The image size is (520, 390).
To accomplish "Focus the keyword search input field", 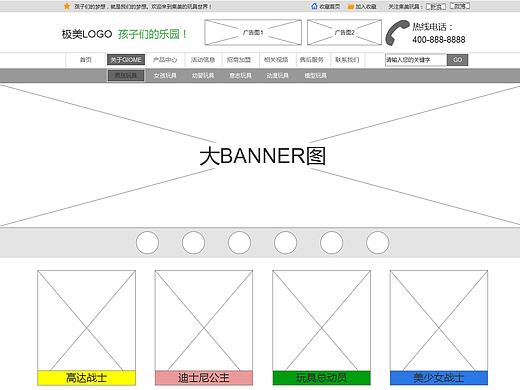I will [416, 60].
